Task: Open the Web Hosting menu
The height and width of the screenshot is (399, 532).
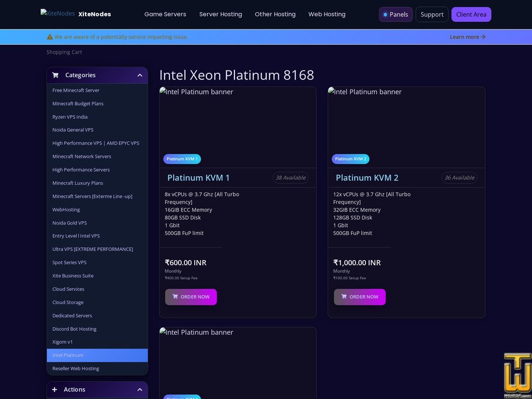Action: click(327, 14)
